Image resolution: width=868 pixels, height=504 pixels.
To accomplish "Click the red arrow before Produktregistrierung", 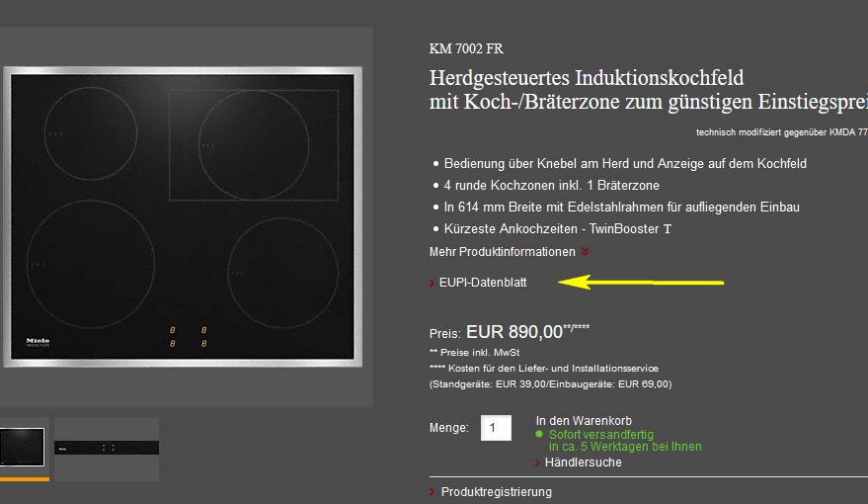I will coord(432,492).
